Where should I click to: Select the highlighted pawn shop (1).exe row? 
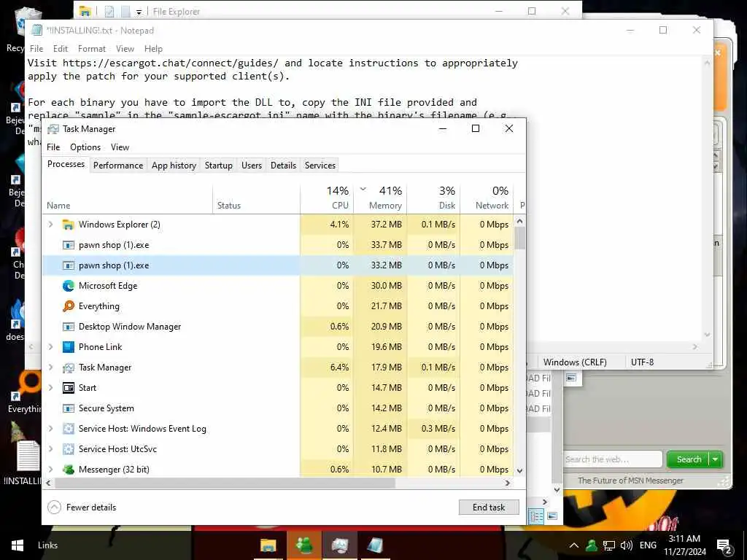(x=278, y=265)
